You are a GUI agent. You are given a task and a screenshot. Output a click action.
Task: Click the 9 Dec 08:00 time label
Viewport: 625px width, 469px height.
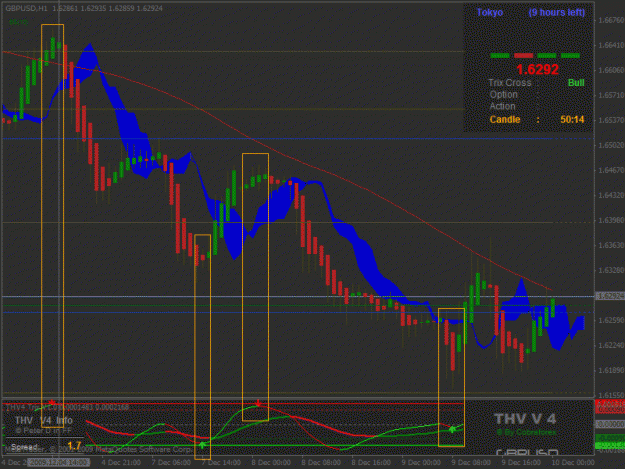[x=471, y=463]
